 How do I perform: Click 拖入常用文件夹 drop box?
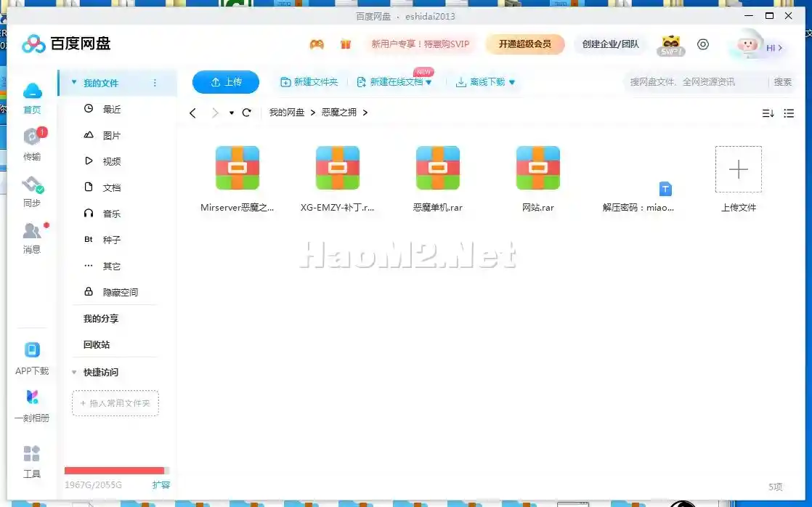point(115,403)
